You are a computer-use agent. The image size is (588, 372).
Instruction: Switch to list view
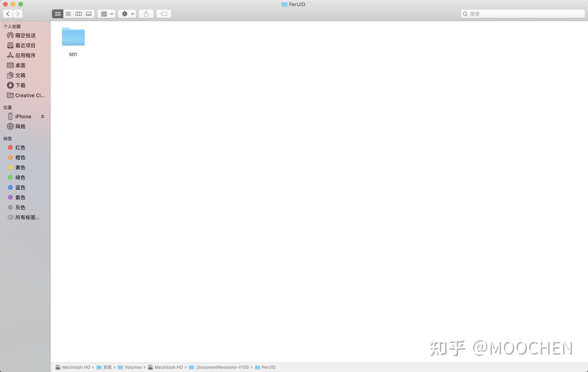[x=68, y=14]
